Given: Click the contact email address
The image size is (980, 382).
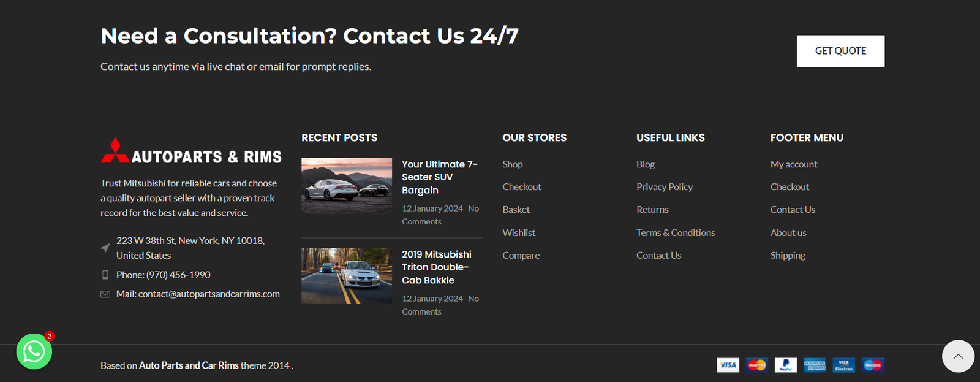Looking at the screenshot, I should 209,294.
